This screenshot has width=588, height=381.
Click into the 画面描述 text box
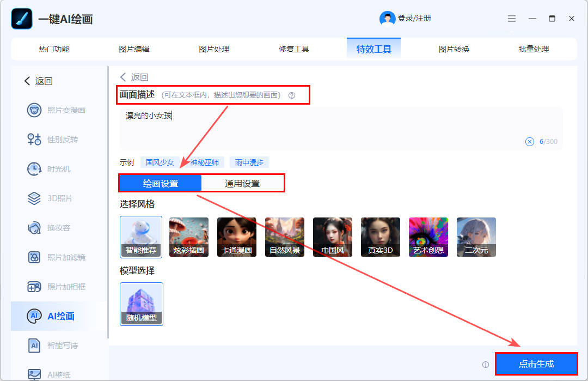pos(341,129)
